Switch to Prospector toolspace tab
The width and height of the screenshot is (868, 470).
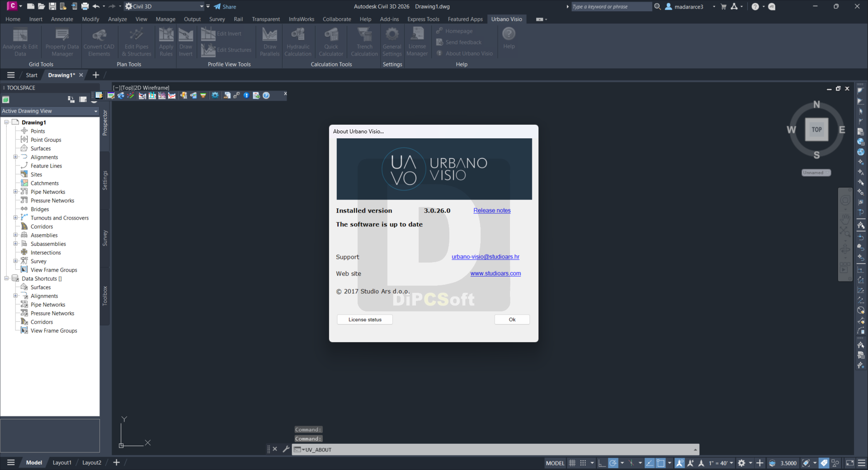[x=105, y=123]
